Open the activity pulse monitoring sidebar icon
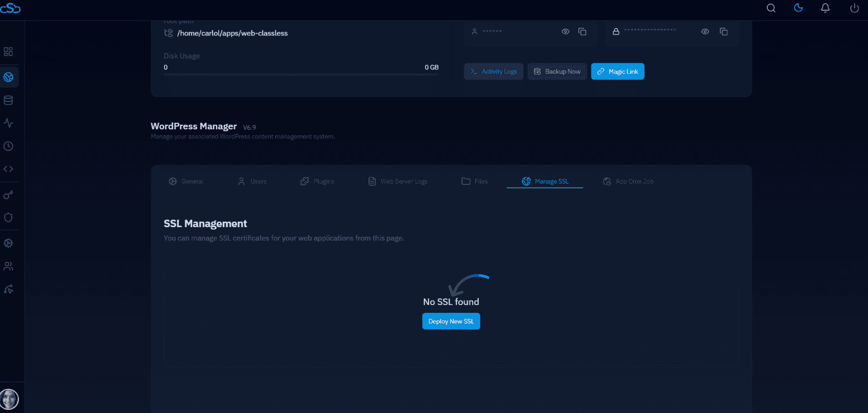This screenshot has height=413, width=868. click(8, 123)
